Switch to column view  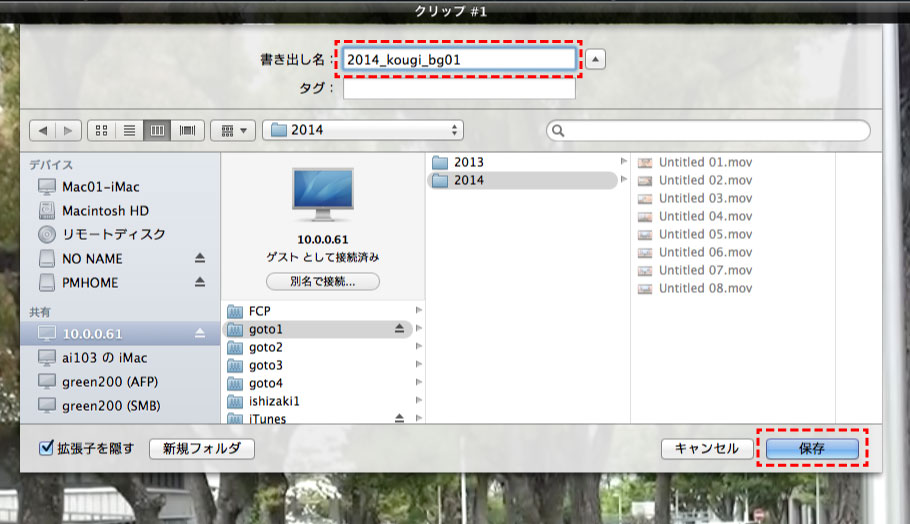coord(157,131)
